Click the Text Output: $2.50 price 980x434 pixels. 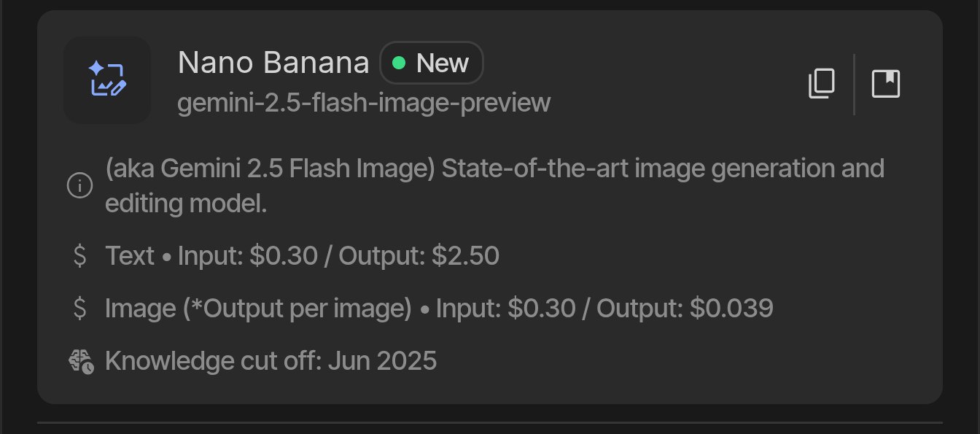point(419,256)
